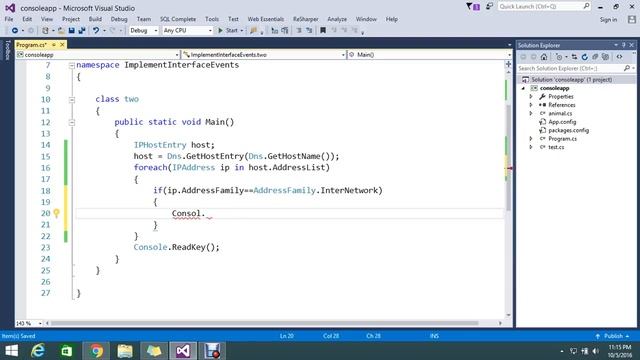This screenshot has width=640, height=360.
Task: Select packages.config in Solution Explorer
Action: pos(568,131)
